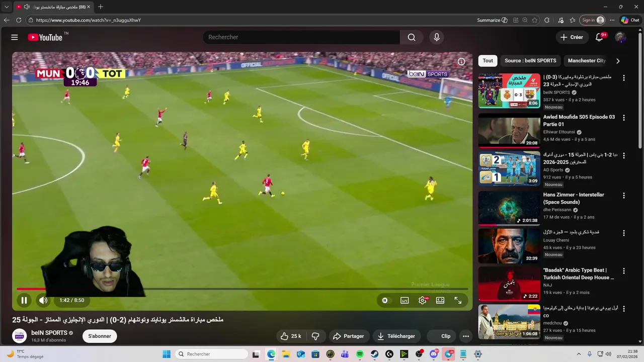644x362 pixels.
Task: Click Summarize in the address bar
Action: (492, 20)
